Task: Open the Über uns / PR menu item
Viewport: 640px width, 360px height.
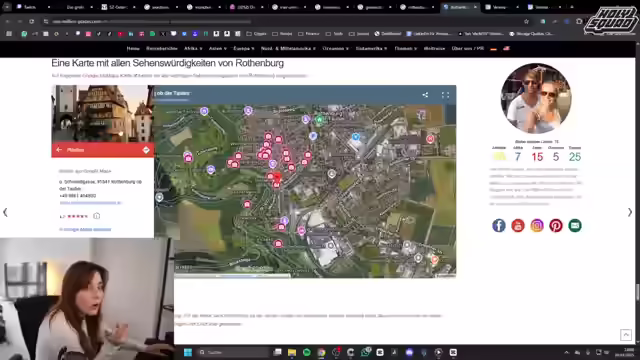Action: pyautogui.click(x=467, y=48)
